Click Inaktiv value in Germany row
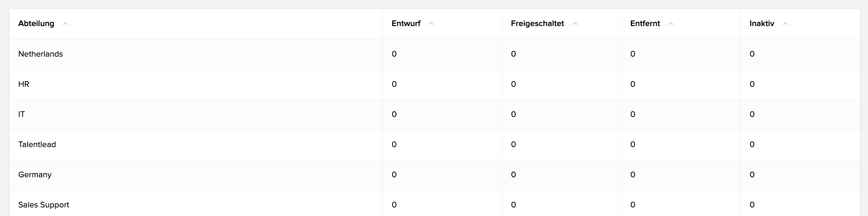The image size is (868, 216). click(x=752, y=175)
